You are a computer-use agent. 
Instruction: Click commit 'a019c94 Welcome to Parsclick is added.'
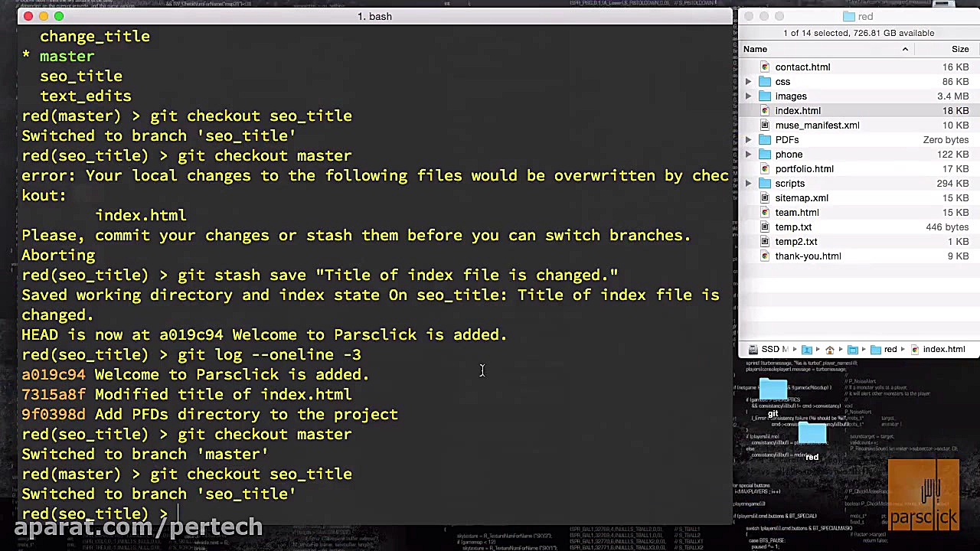(195, 375)
